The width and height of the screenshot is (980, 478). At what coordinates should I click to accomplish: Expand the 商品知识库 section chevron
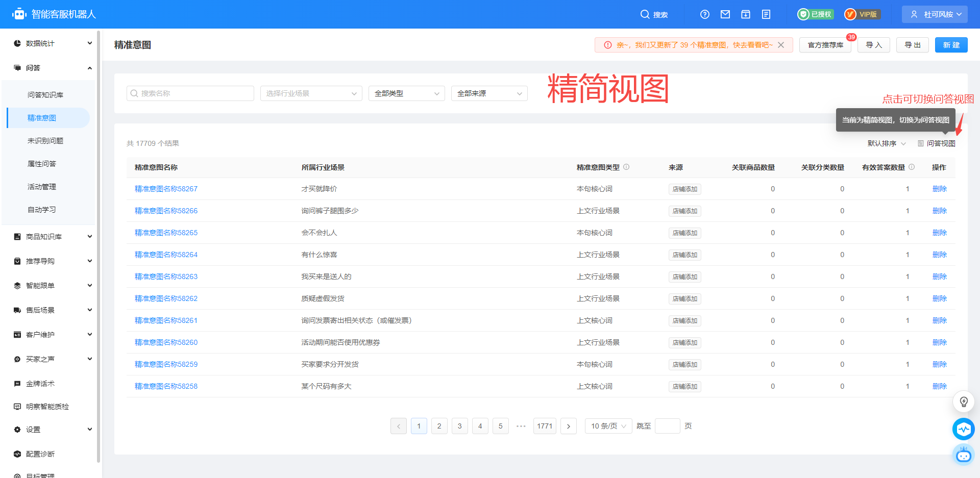coord(90,237)
